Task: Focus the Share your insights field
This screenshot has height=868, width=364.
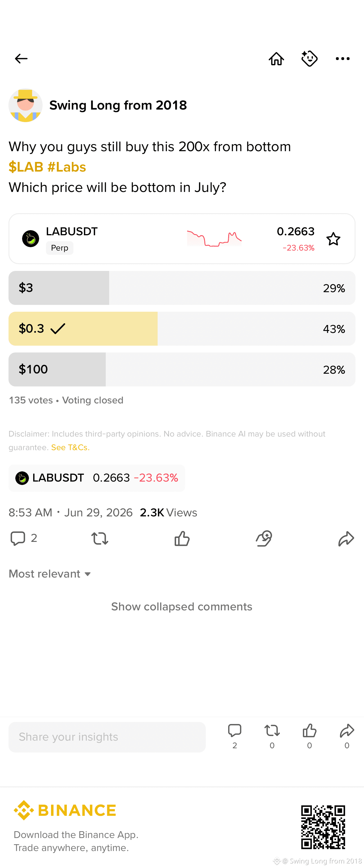Action: coord(107,737)
